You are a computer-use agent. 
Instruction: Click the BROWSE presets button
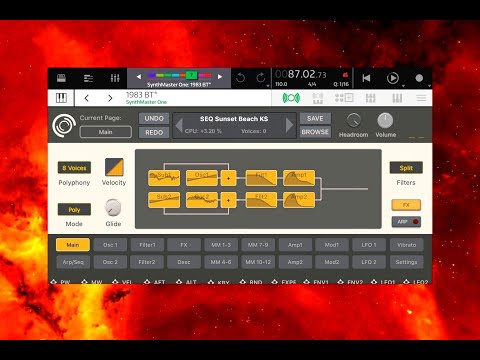(315, 132)
